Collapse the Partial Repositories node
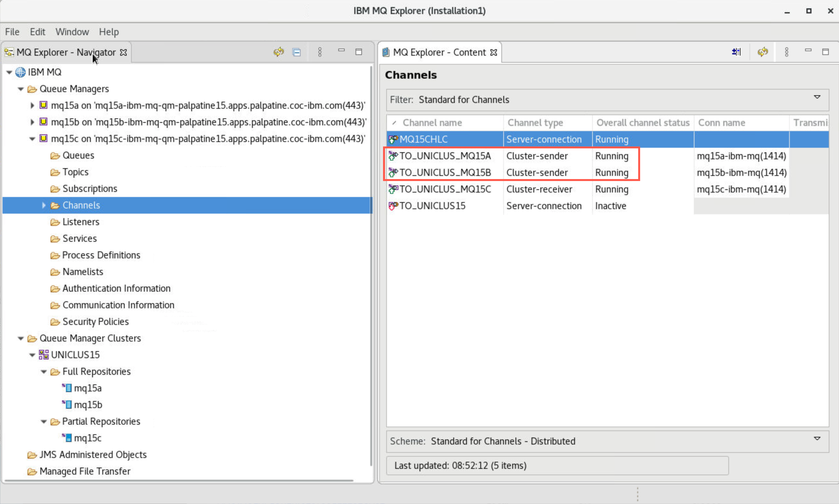Viewport: 839px width, 504px height. coord(44,422)
